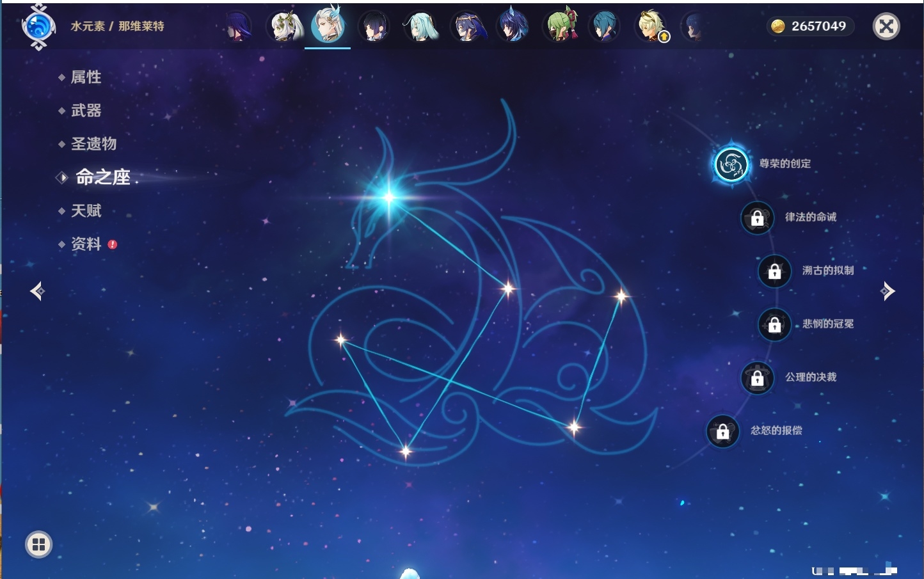The height and width of the screenshot is (579, 924).
Task: Switch to the dark-haired boy portrait after Neuvillette
Action: (374, 27)
